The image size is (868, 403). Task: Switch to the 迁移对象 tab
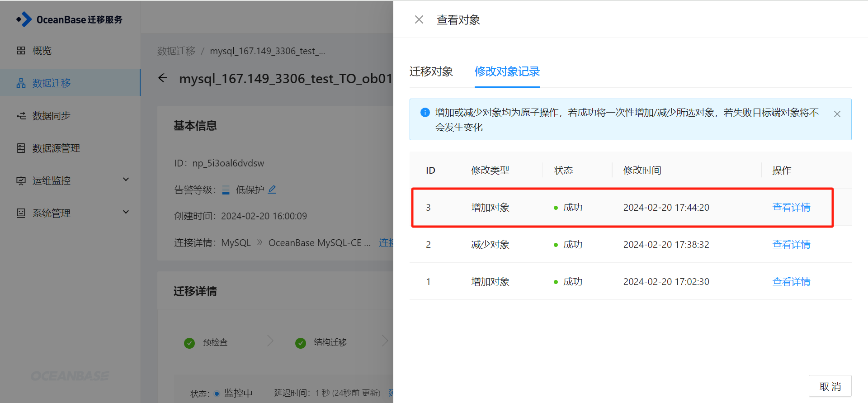click(x=431, y=71)
